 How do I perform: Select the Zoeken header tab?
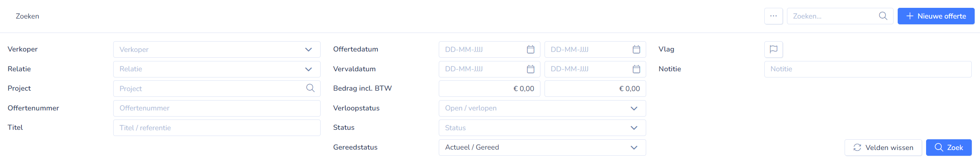pyautogui.click(x=28, y=16)
